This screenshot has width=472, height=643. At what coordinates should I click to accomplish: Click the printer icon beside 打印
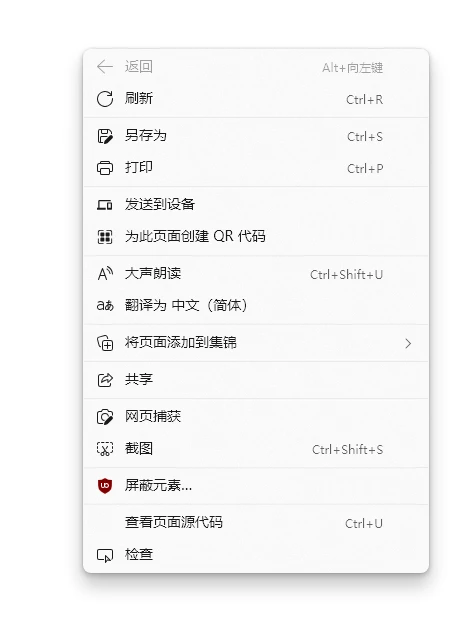105,168
